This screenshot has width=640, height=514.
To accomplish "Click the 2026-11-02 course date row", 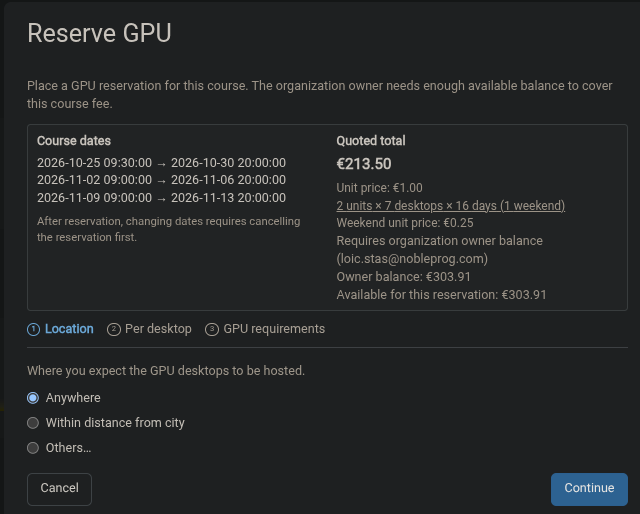I will pos(161,180).
